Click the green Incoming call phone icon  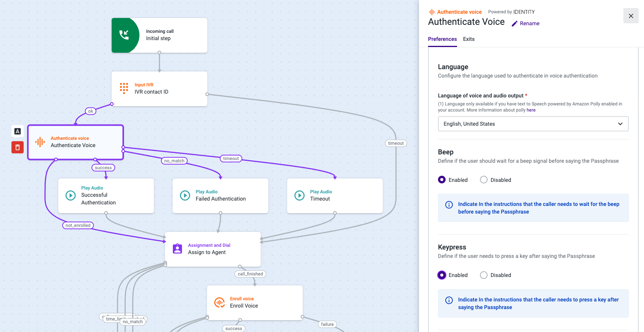124,35
